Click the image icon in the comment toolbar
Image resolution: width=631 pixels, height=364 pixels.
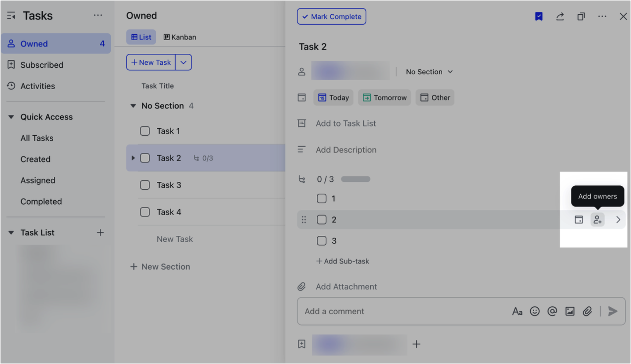point(569,311)
